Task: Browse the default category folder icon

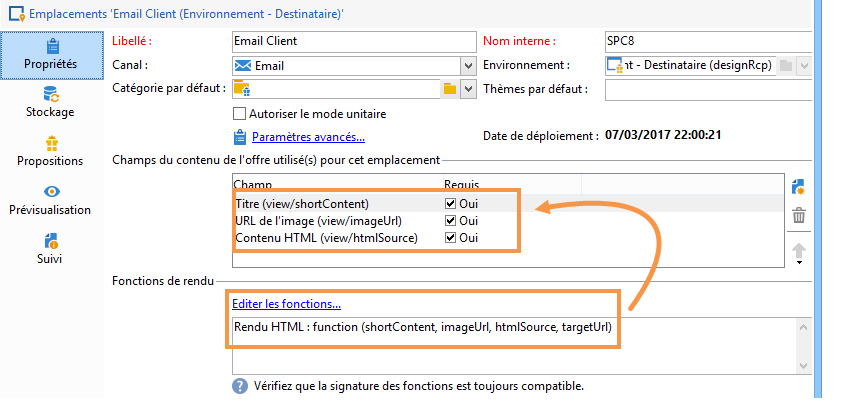Action: pos(450,89)
